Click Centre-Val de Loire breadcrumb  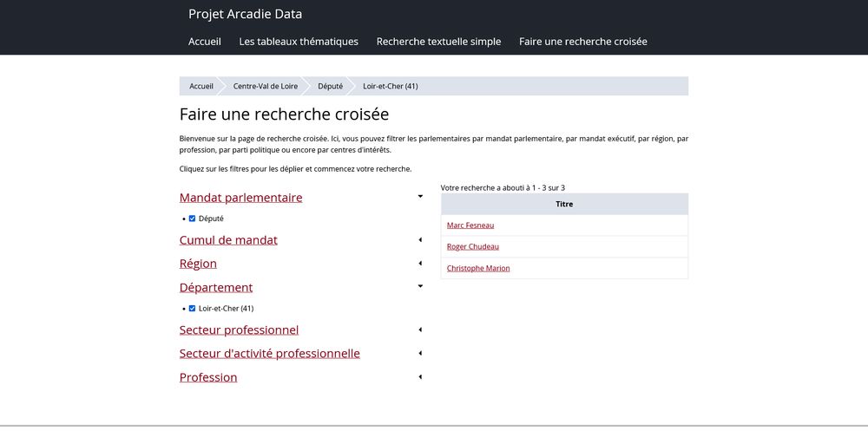pyautogui.click(x=265, y=86)
